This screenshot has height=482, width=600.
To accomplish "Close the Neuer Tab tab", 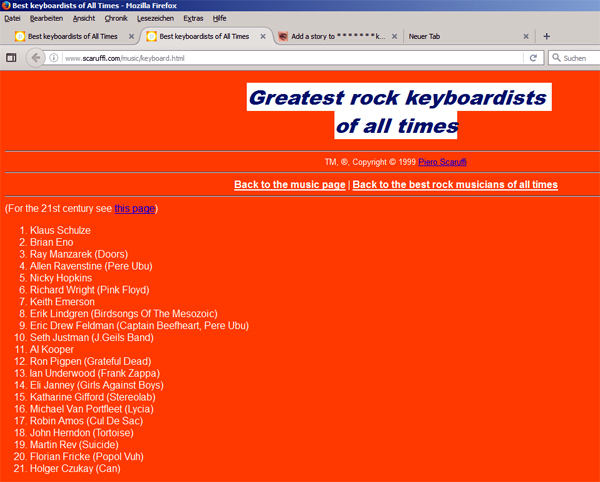I will (526, 36).
